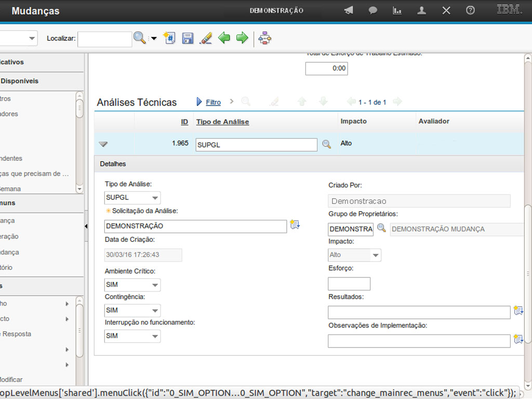Go to previous record with green left arrow
The width and height of the screenshot is (532, 399).
(x=224, y=38)
